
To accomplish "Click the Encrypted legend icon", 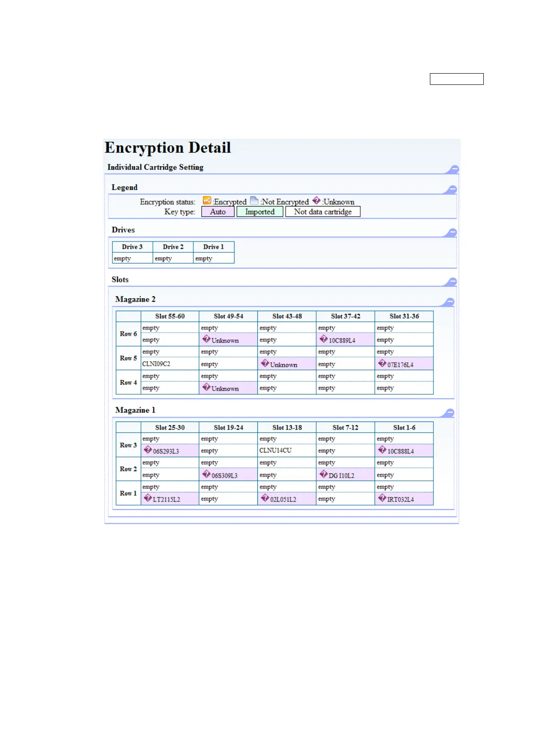I will point(207,200).
